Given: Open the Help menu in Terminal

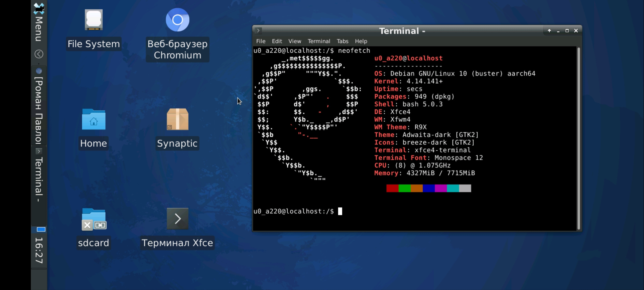Looking at the screenshot, I should pos(361,41).
